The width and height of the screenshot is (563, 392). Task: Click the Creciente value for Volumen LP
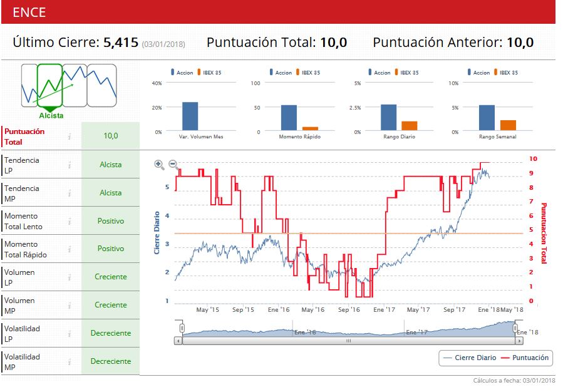tap(111, 277)
